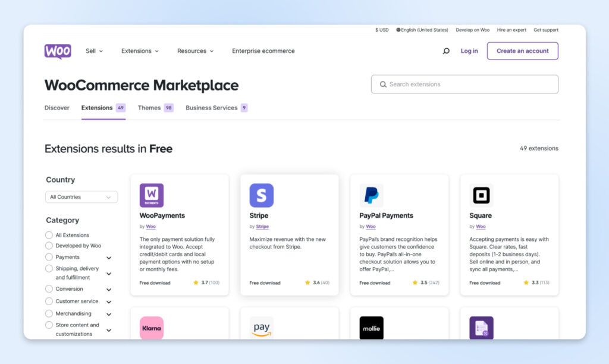609x364 pixels.
Task: Click the Log in link
Action: [469, 51]
